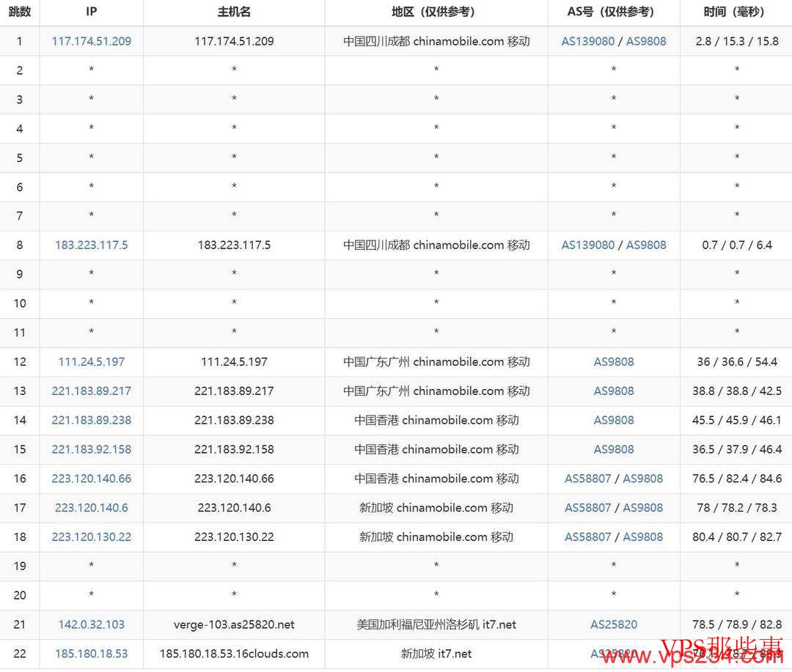Image resolution: width=792 pixels, height=672 pixels.
Task: Click the hostname 185.180.18.53.16clouds.com
Action: [234, 654]
